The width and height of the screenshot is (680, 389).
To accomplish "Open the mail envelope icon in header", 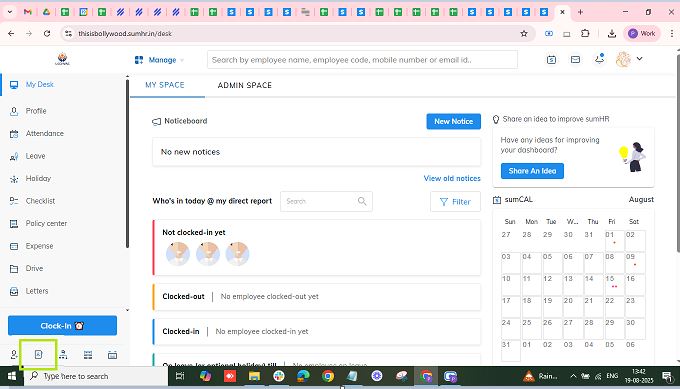I will (575, 59).
